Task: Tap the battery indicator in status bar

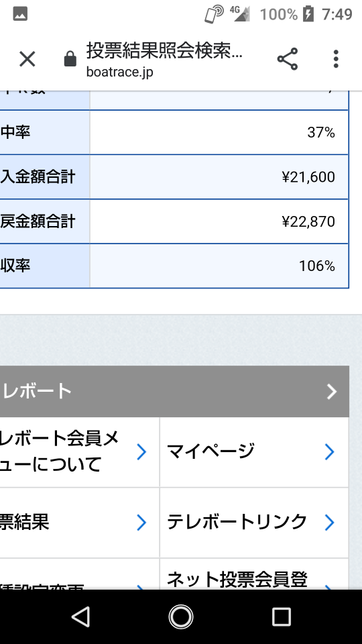Action: pos(308,14)
